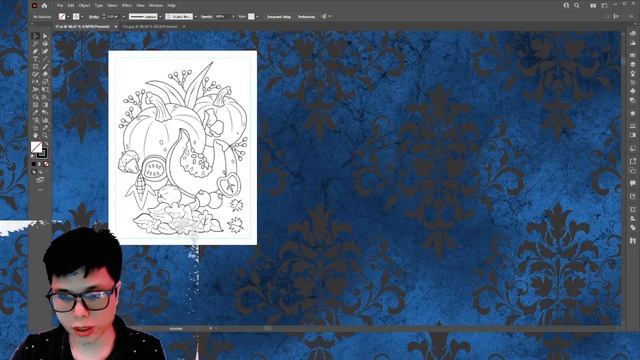
Task: Select the Artboard tool
Action: (x=36, y=127)
